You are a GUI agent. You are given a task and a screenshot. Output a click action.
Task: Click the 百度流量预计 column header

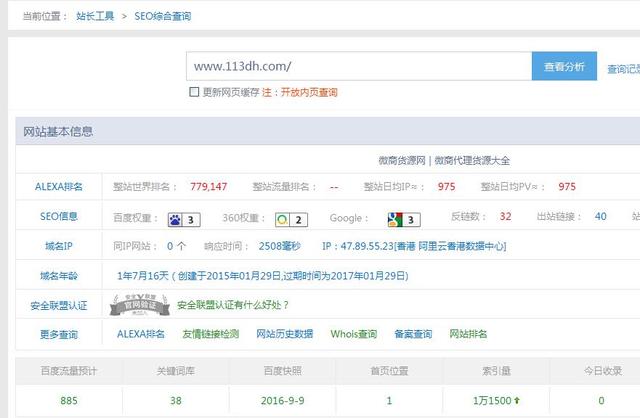tap(69, 371)
